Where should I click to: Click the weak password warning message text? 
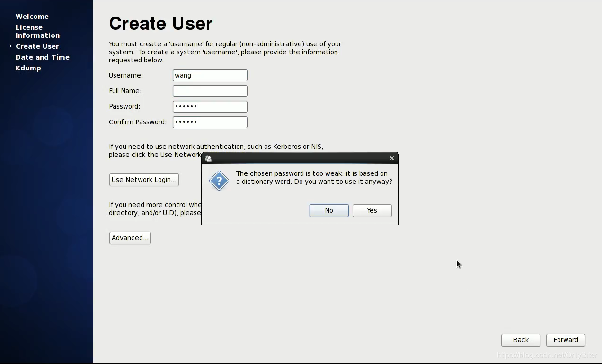[314, 177]
